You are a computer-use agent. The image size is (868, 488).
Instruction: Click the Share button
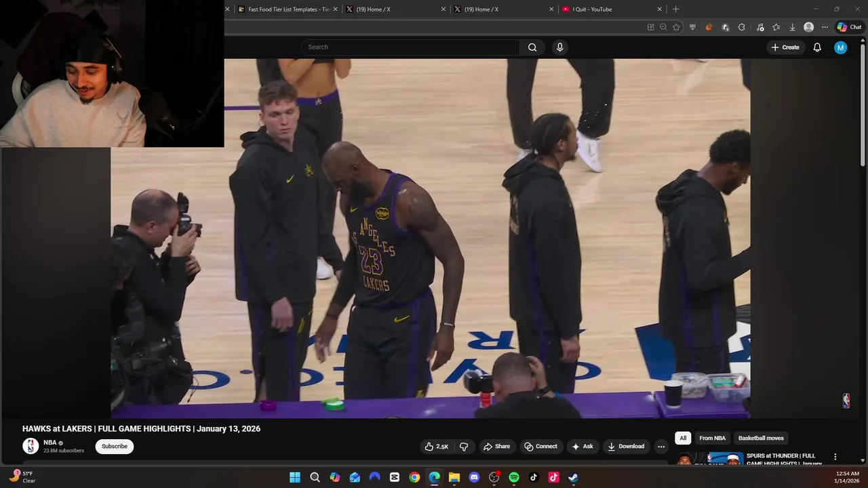pyautogui.click(x=496, y=447)
